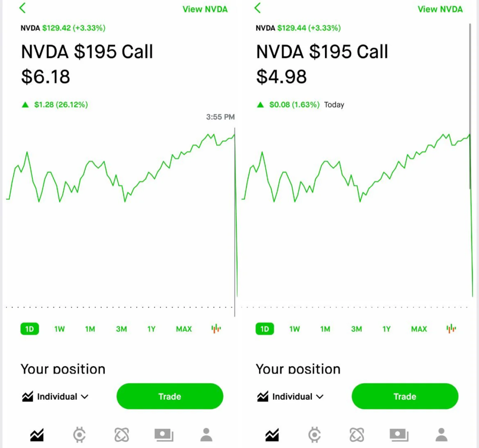Switch chart to candlestick view
The width and height of the screenshot is (479, 448).
pos(216,329)
